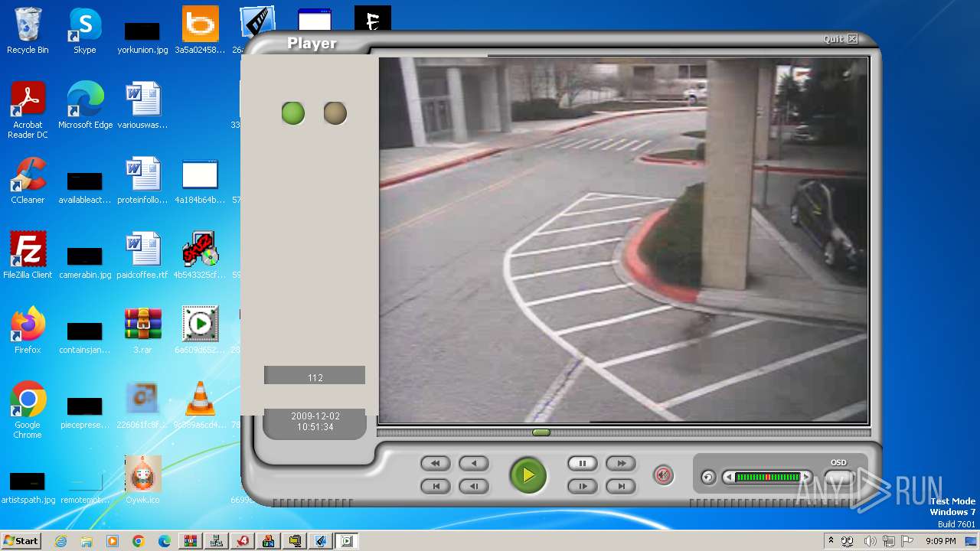
Task: Select the proteinfollo Word document icon
Action: click(142, 181)
